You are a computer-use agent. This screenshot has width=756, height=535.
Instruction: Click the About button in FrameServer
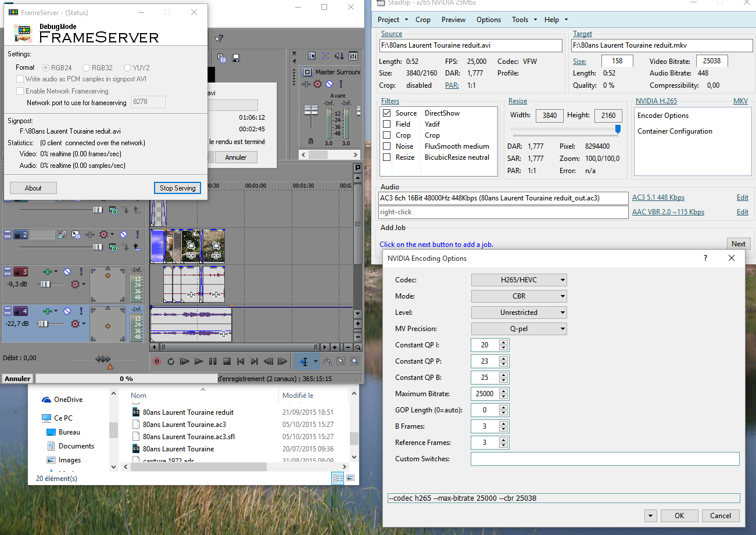tap(33, 188)
